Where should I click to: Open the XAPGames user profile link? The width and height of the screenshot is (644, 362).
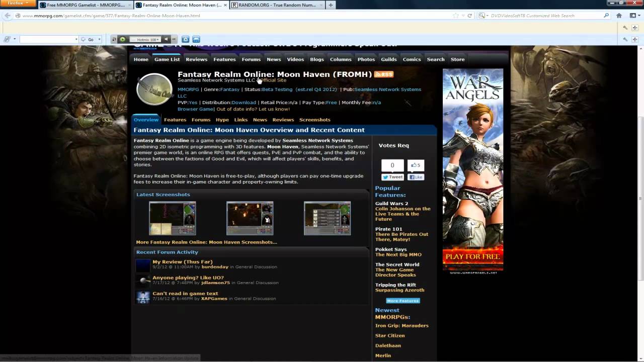point(214,299)
